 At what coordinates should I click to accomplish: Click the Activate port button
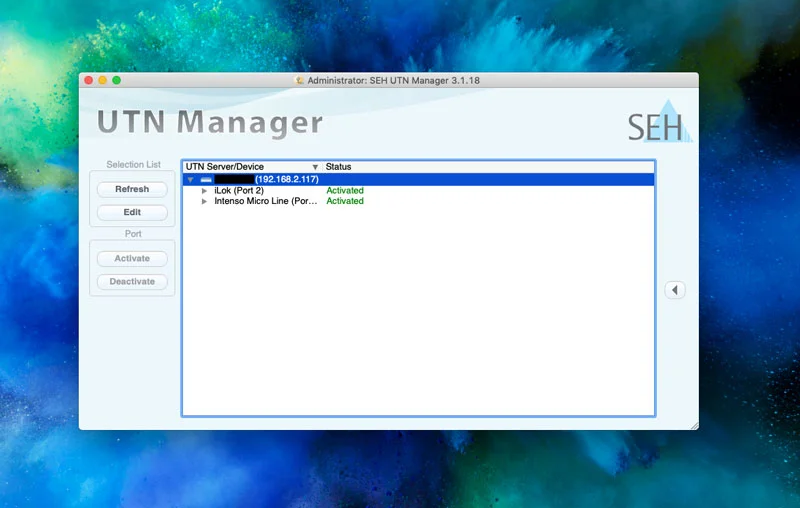click(x=132, y=259)
